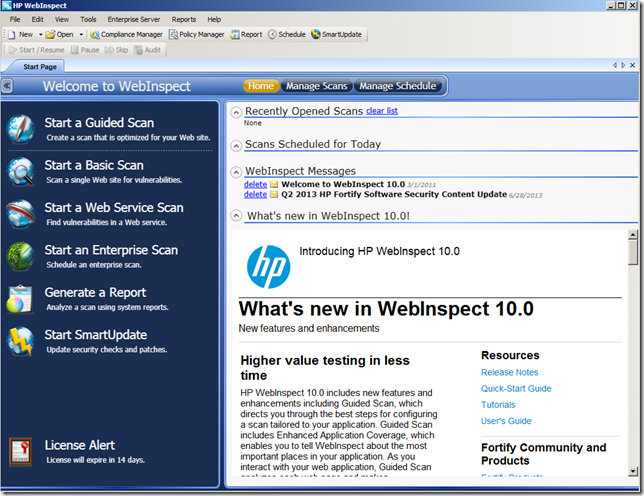Delete the Welcome to WebInspect 10.0 message
Screen dimensions: 644x496
[x=255, y=184]
